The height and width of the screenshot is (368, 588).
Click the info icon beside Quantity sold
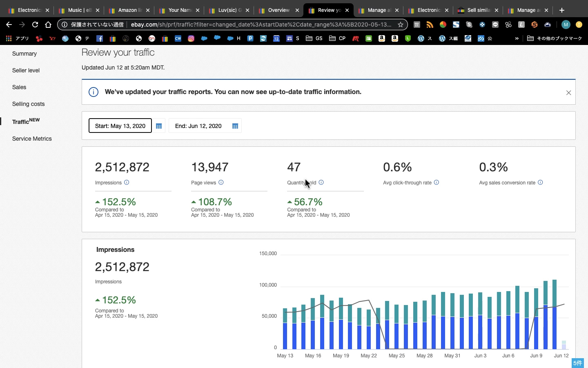click(321, 182)
